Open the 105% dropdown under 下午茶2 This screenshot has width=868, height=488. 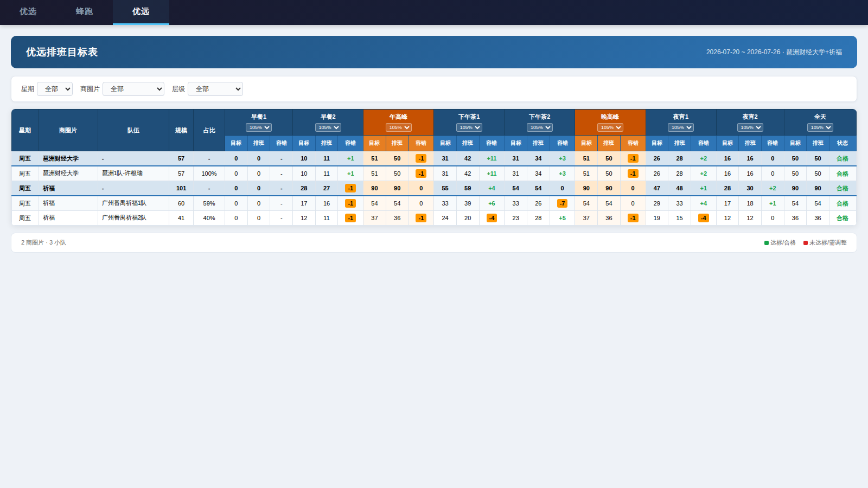coord(540,127)
